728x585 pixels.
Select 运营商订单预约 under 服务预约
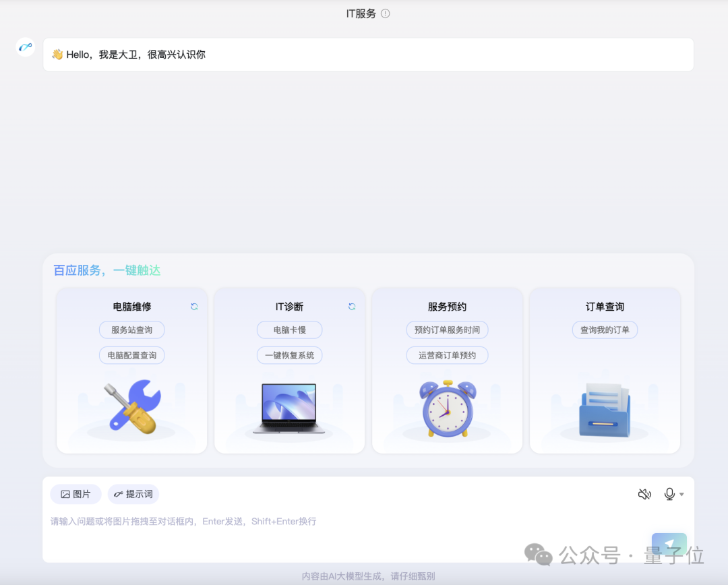click(447, 355)
